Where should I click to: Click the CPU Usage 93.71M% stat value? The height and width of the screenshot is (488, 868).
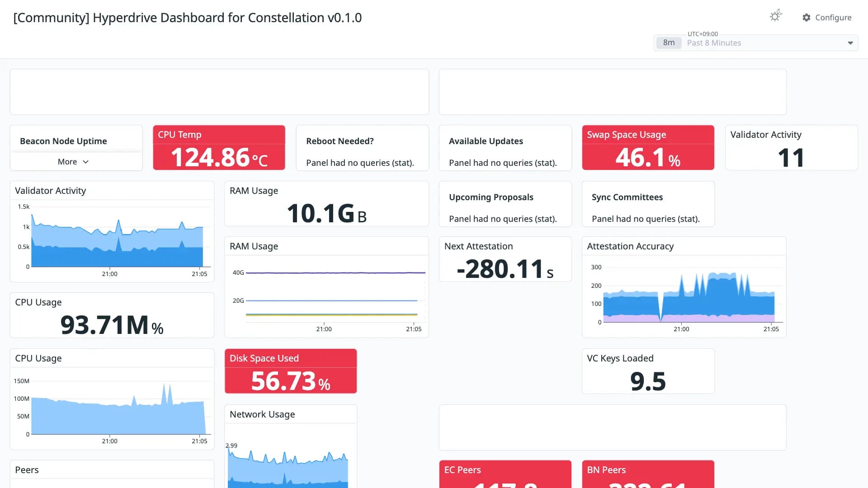112,325
